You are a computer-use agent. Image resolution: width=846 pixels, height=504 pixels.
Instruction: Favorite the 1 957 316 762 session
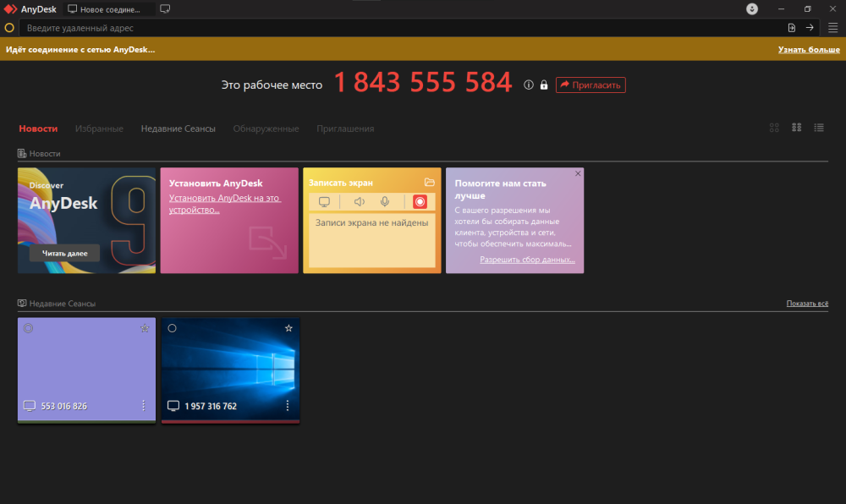pos(288,328)
